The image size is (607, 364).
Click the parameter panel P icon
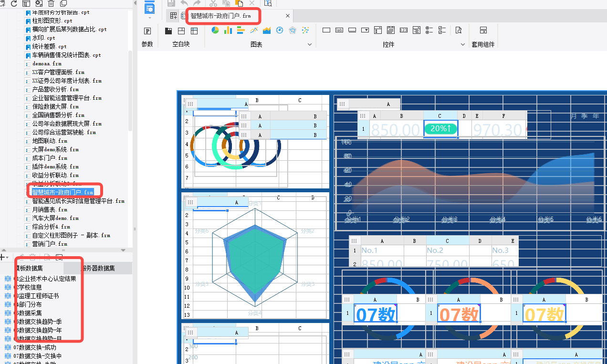point(147,31)
